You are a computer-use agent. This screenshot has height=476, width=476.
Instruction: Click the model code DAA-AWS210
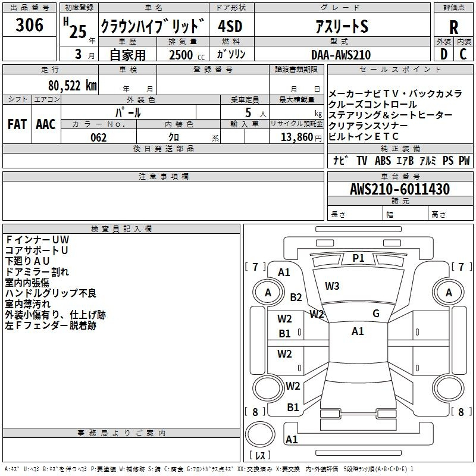click(x=341, y=55)
